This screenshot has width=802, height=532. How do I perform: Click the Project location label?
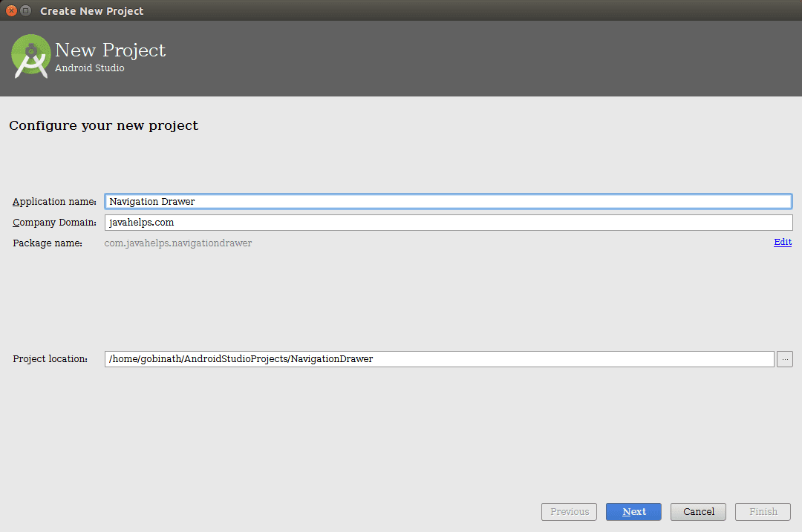[50, 359]
